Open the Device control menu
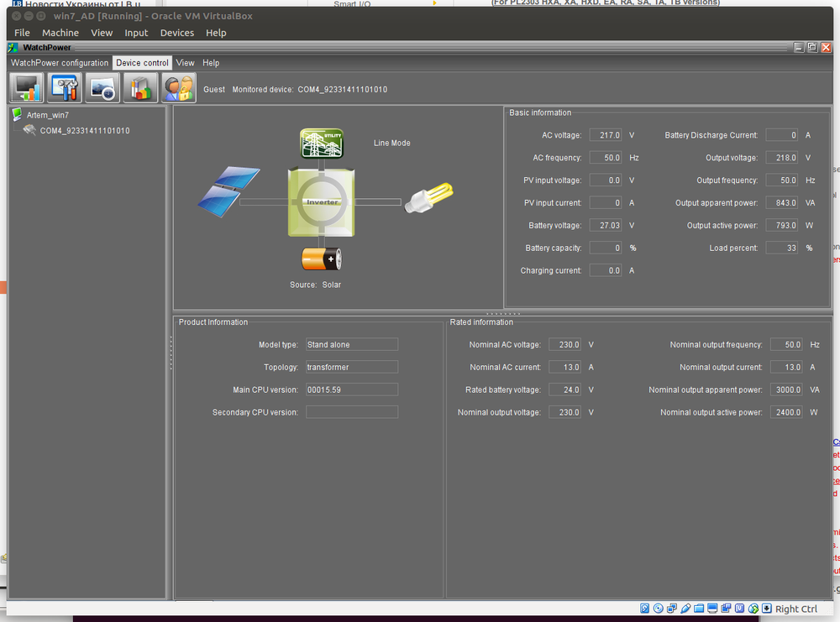Viewport: 840px width, 622px height. click(142, 63)
